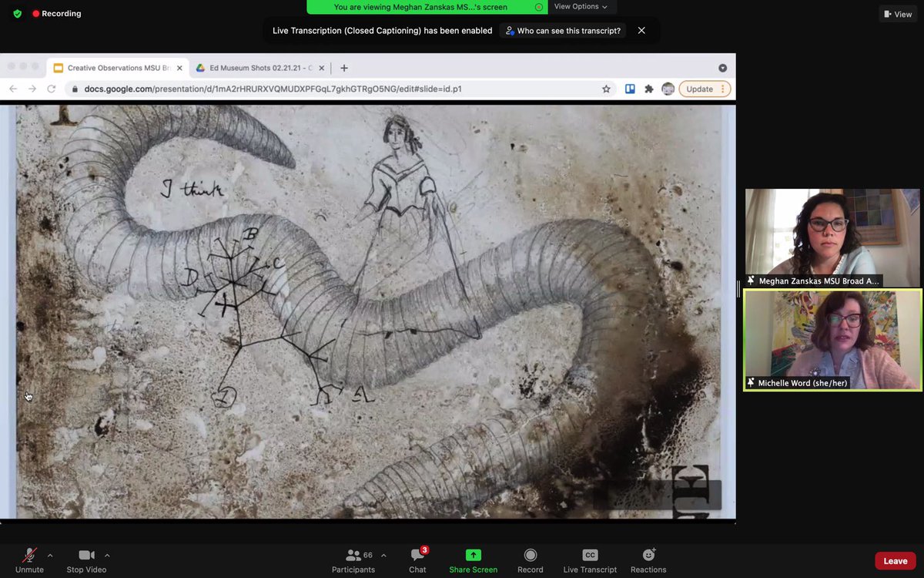Screen dimensions: 924x578
Task: Open video options arrow beside Stop Video
Action: click(107, 555)
